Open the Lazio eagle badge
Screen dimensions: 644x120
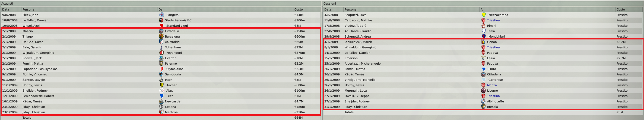[x=483, y=58]
